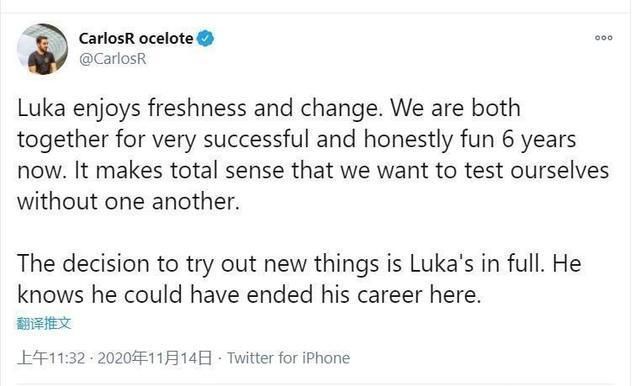Click the 翻译推文 translate tweet link
Image resolution: width=640 pixels, height=386 pixels.
pyautogui.click(x=44, y=324)
